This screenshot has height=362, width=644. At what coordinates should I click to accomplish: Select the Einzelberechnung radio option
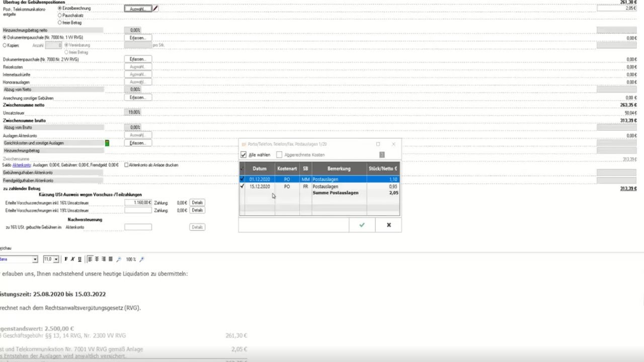pyautogui.click(x=60, y=9)
